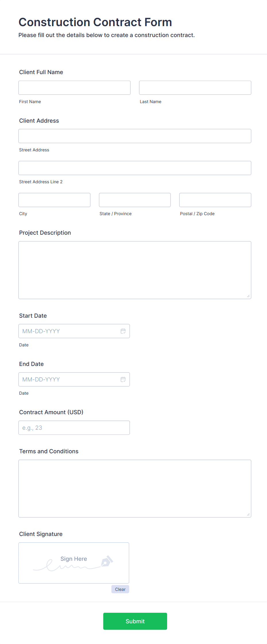Click the Street Address Line 2 field
The width and height of the screenshot is (267, 644).
(134, 168)
